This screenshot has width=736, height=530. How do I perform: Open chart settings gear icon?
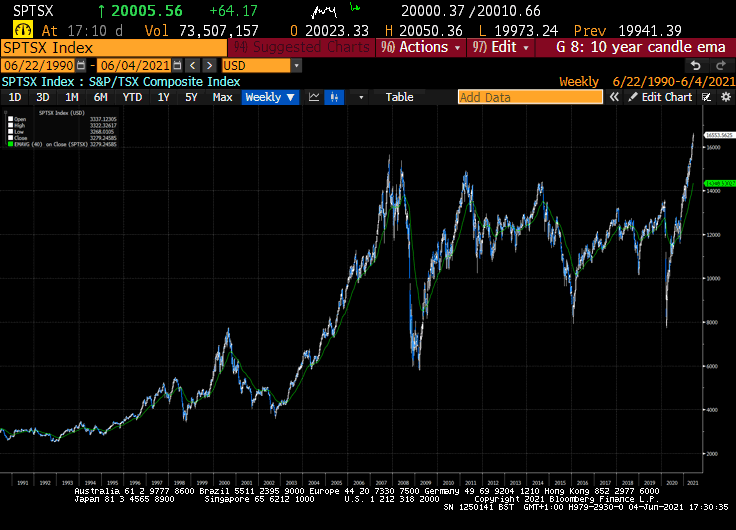726,97
